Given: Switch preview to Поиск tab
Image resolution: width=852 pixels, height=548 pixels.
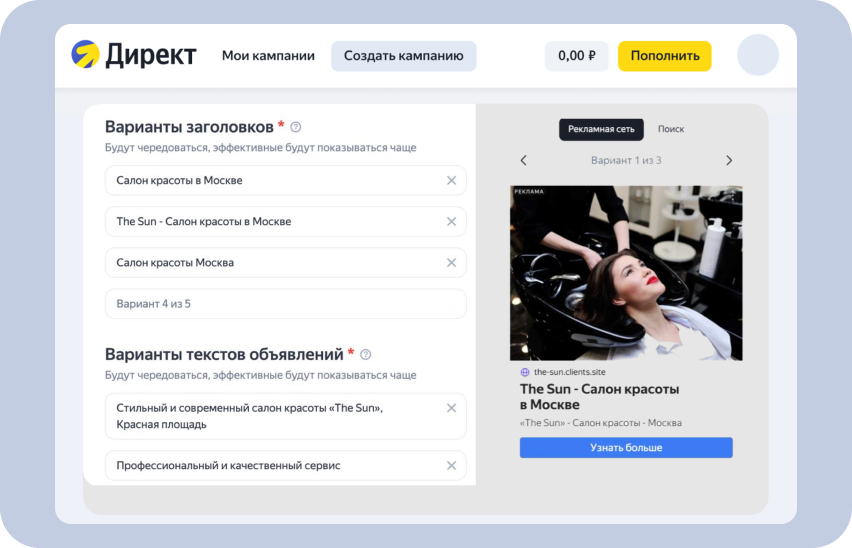Looking at the screenshot, I should coord(671,129).
